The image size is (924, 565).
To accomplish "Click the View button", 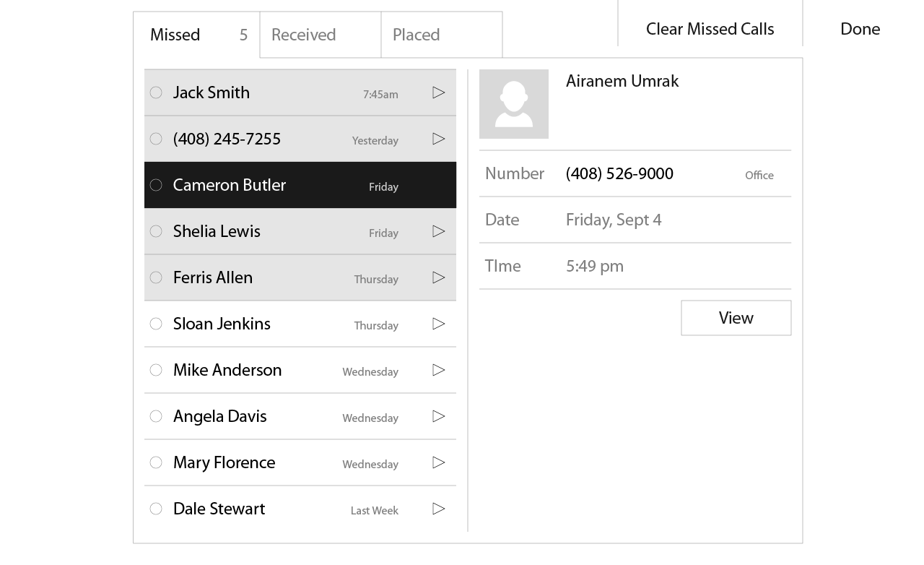I will (736, 318).
